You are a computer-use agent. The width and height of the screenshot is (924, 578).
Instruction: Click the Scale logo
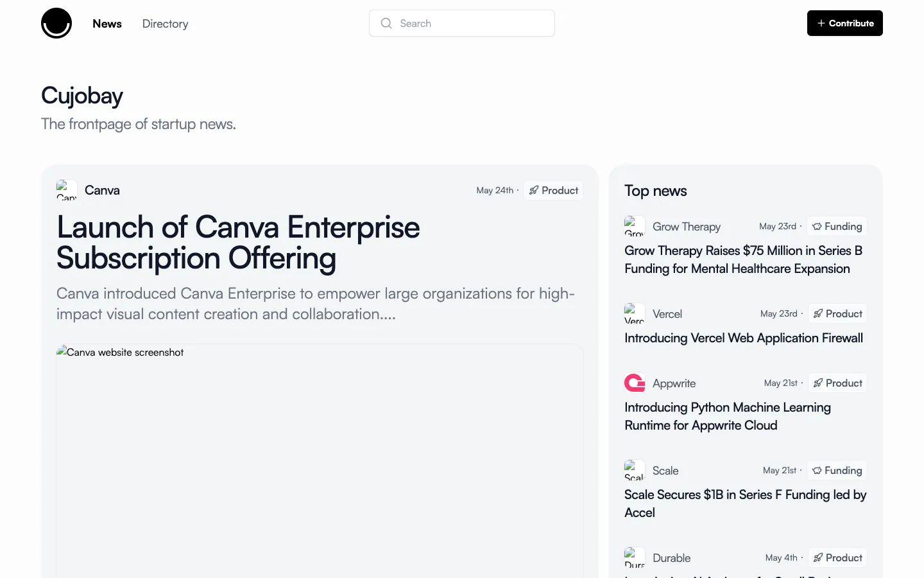point(635,470)
